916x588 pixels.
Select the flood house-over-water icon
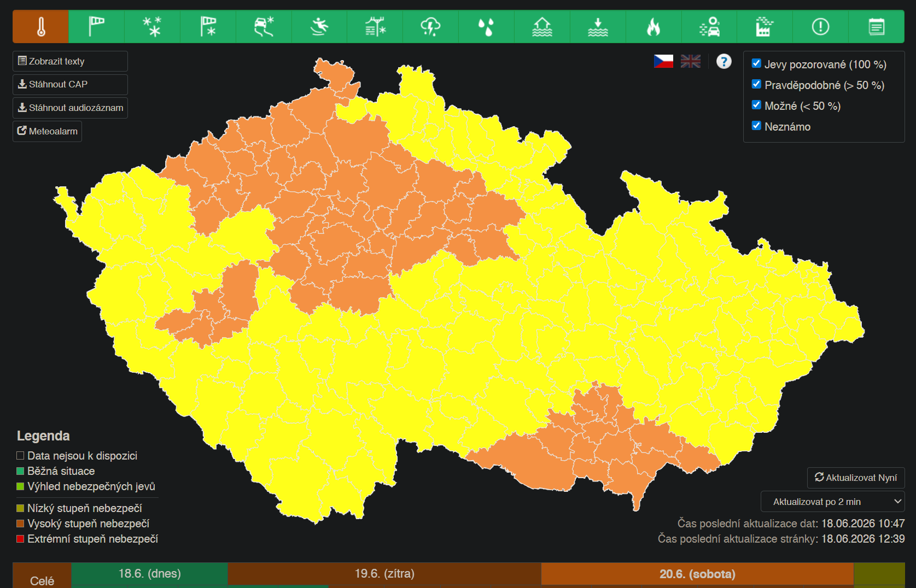click(x=542, y=26)
